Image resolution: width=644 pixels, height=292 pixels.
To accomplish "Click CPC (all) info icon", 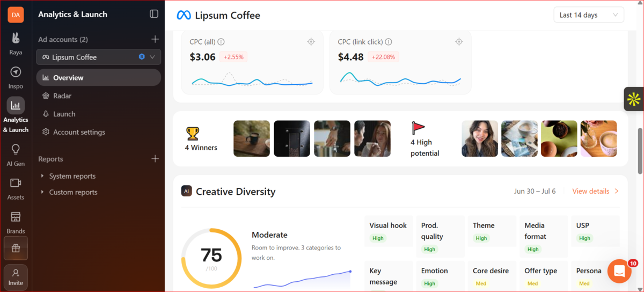I will coord(221,42).
